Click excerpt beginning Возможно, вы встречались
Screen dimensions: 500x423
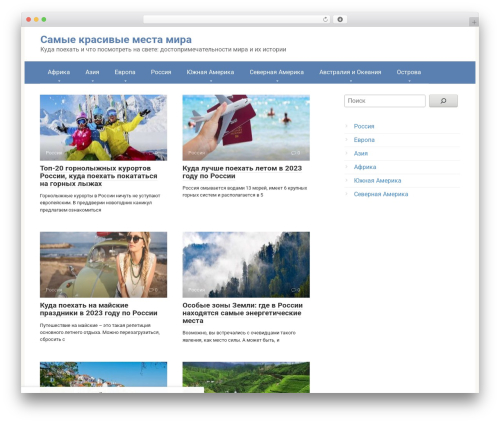coord(239,336)
